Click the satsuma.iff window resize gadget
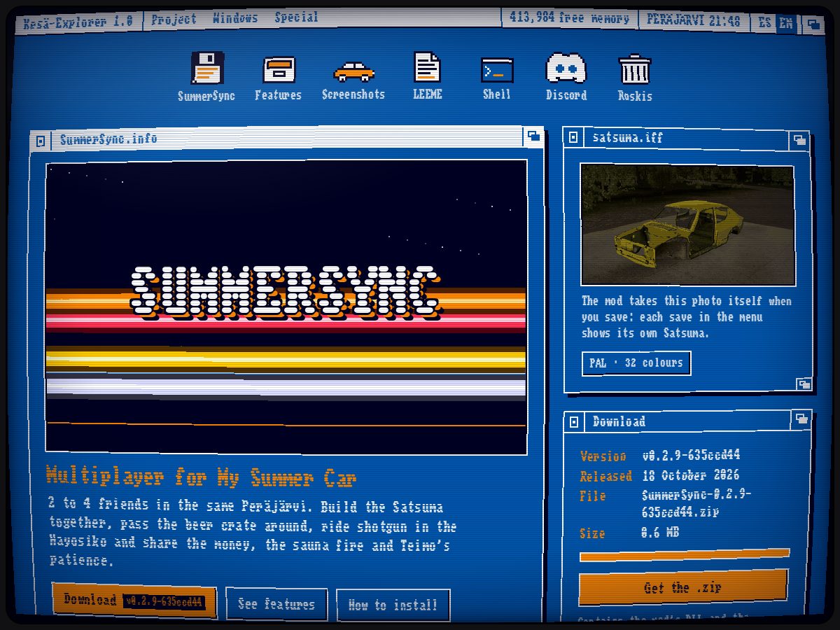840x630 pixels. pos(804,384)
